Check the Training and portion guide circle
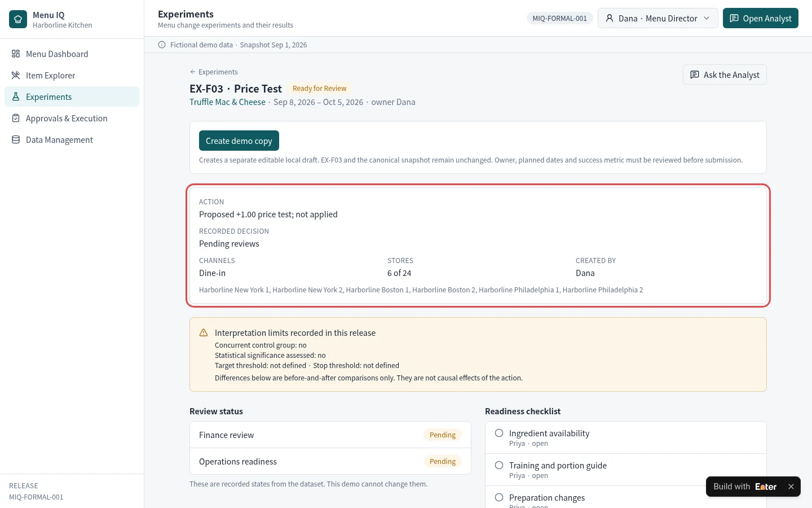 pyautogui.click(x=499, y=465)
